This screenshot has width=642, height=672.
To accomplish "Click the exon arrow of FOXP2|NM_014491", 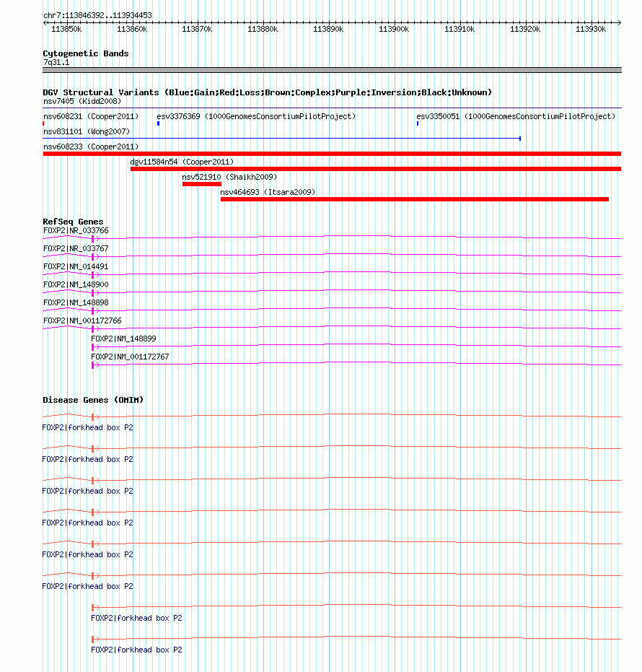I will 95,275.
